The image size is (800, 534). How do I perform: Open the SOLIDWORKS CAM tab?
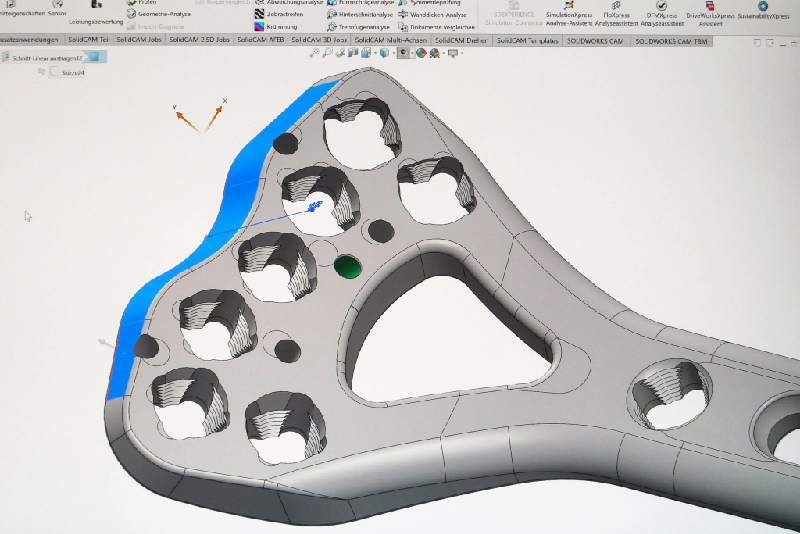[597, 40]
